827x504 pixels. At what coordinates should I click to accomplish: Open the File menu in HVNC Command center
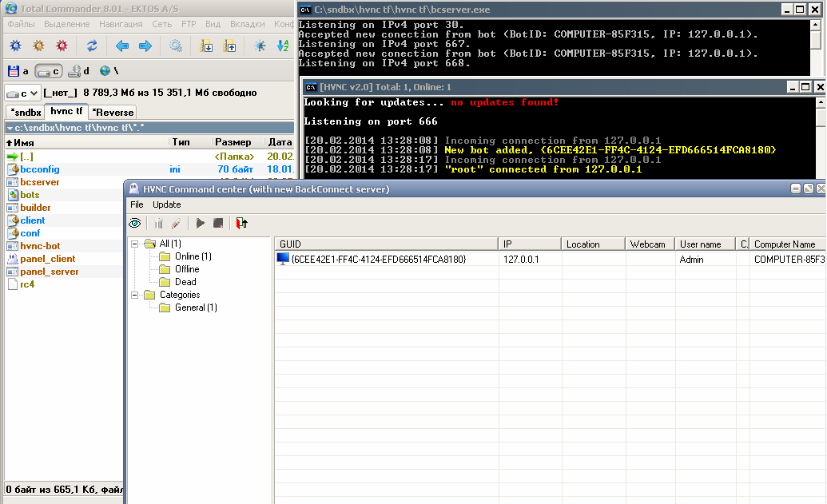(137, 204)
